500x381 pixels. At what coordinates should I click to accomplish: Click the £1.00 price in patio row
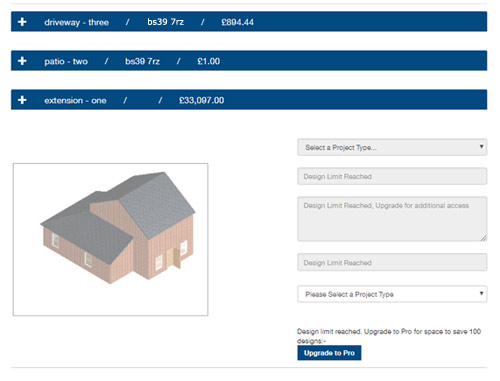coord(209,61)
